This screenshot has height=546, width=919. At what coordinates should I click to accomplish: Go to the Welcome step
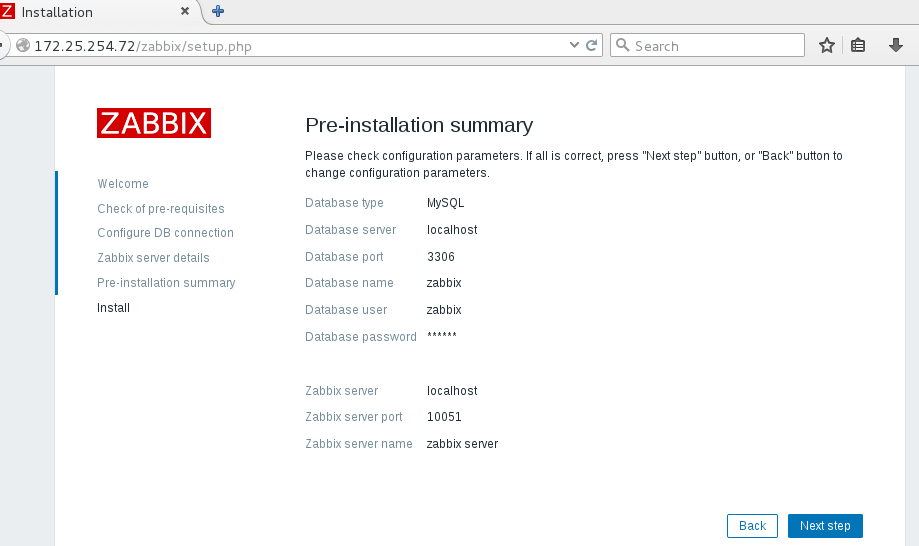pos(123,184)
